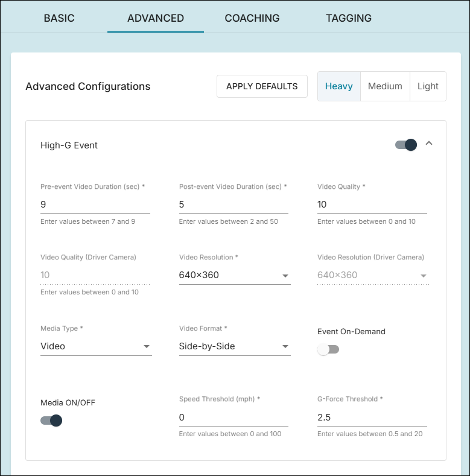Click the Video Quality input showing 10
The height and width of the screenshot is (476, 470).
click(x=372, y=205)
